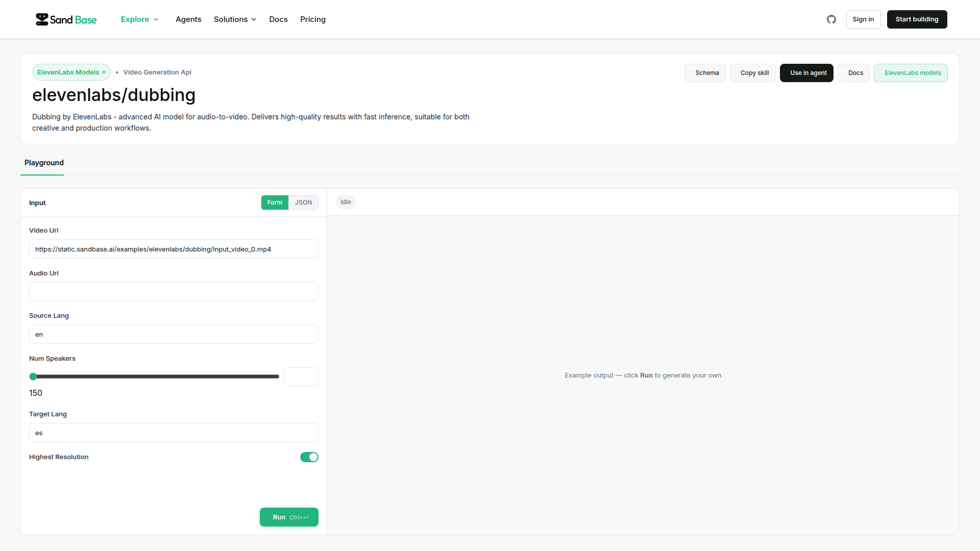
Task: Click the Start building button
Action: point(917,19)
